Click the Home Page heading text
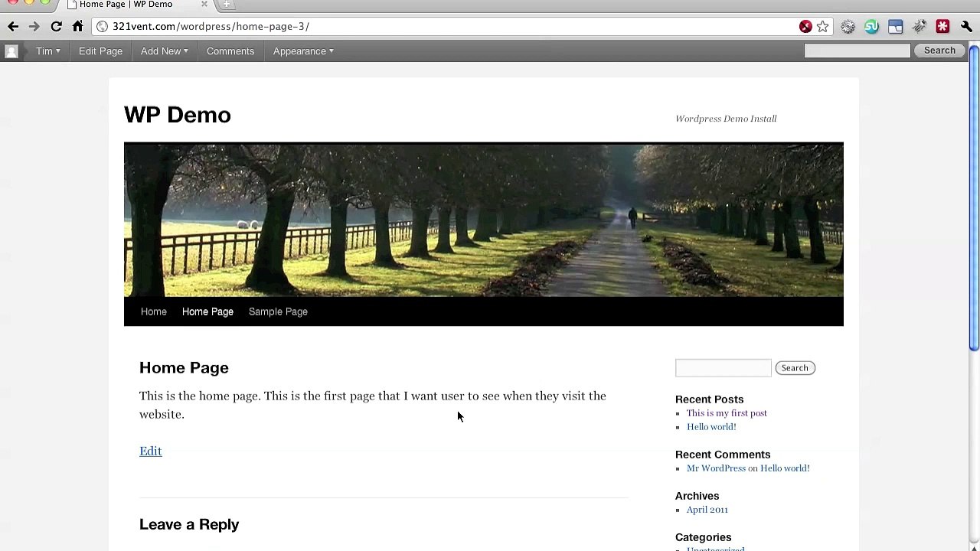 click(184, 368)
